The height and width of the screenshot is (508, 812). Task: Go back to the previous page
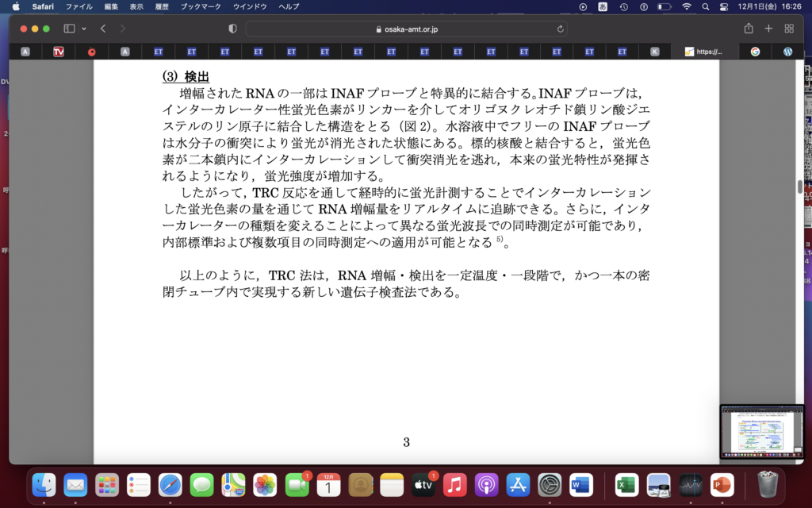point(103,29)
